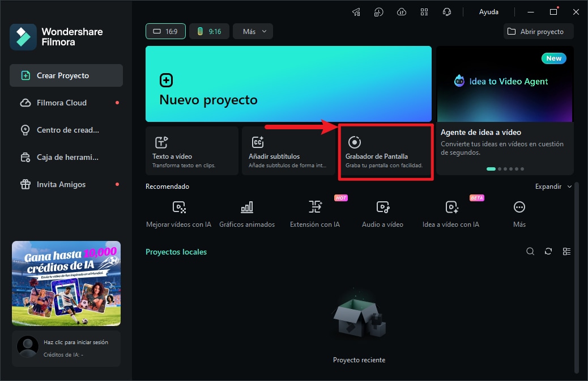Refresh the local projects list
The width and height of the screenshot is (588, 381).
[548, 252]
